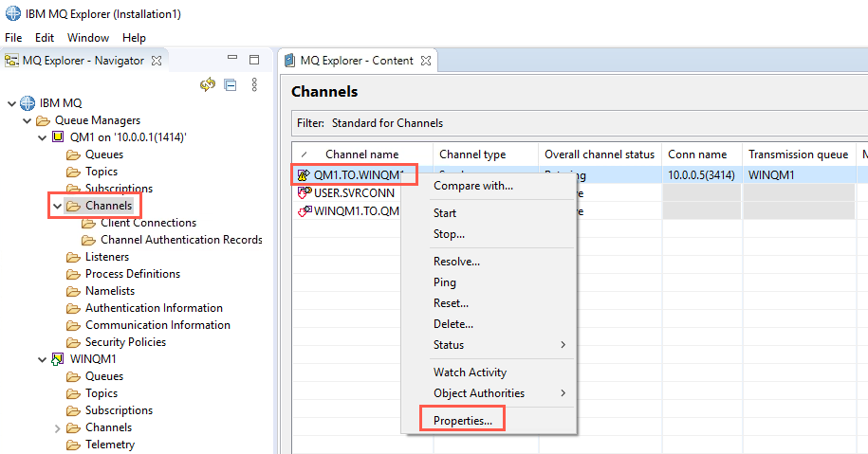Open the Navigator view menu dots icon
This screenshot has height=454, width=868.
(254, 84)
